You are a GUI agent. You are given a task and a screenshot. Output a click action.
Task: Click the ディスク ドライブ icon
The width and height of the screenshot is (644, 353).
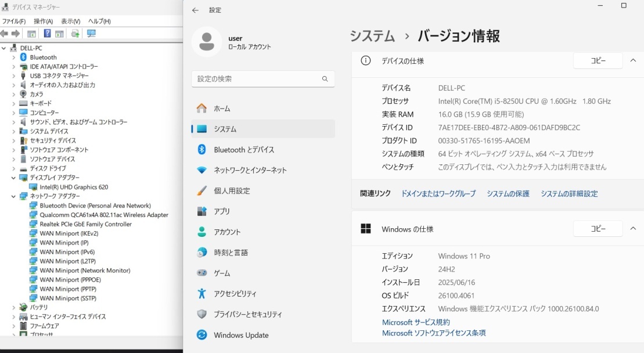point(23,169)
